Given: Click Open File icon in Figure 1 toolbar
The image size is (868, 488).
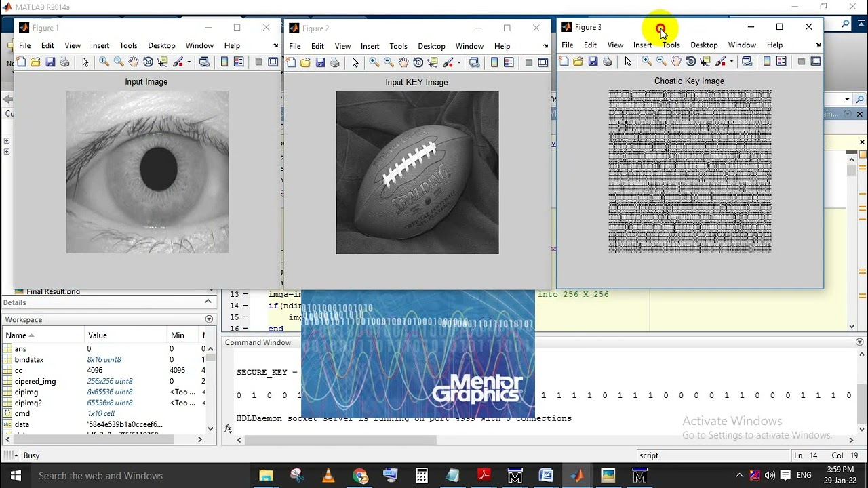Looking at the screenshot, I should 35,62.
